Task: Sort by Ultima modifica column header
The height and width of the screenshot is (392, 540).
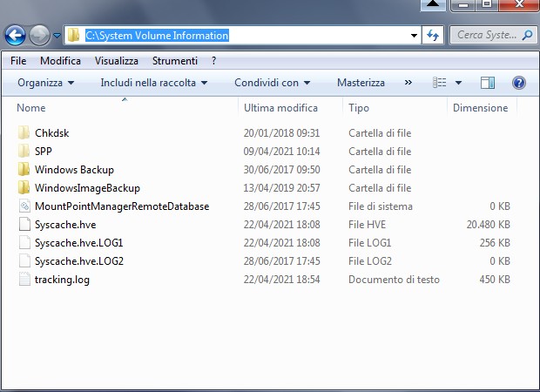Action: pos(280,108)
